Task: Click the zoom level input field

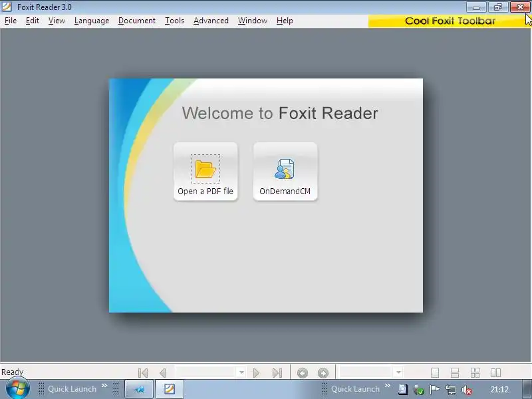Action: 366,372
